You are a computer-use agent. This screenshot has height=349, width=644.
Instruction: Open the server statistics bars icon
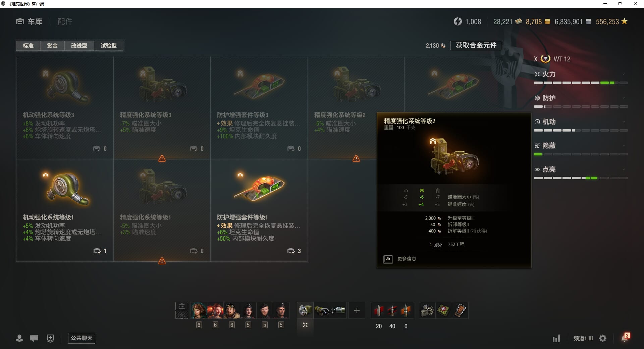556,338
